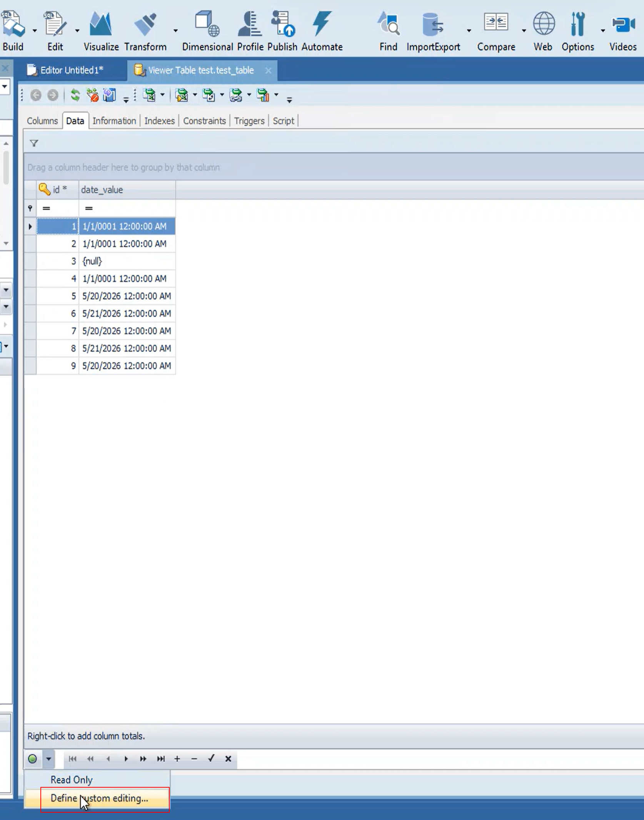Go to the previous record
Screen dimensions: 644x820
108,758
